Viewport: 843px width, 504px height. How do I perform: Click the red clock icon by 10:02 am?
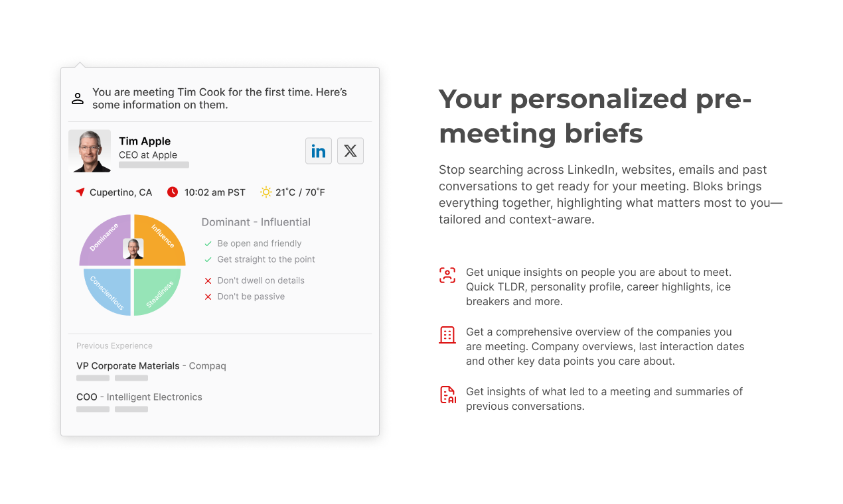click(x=173, y=192)
